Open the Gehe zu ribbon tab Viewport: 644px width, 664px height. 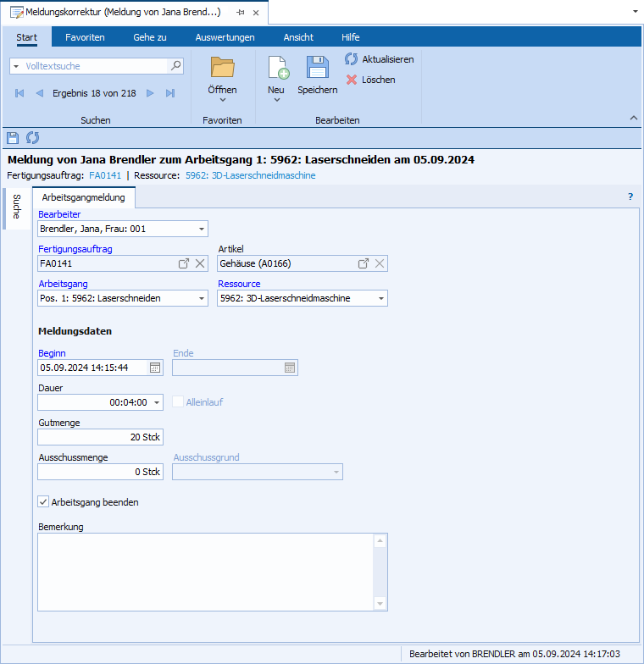[150, 37]
